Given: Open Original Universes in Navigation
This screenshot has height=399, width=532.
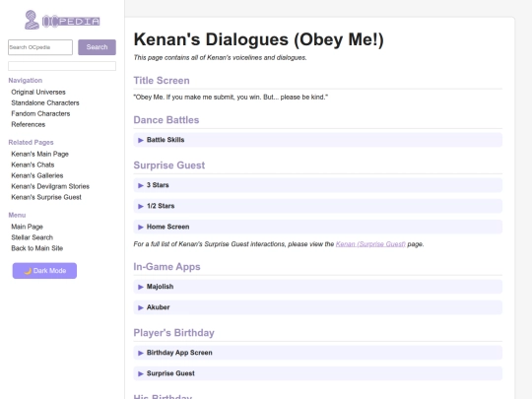Looking at the screenshot, I should click(38, 92).
